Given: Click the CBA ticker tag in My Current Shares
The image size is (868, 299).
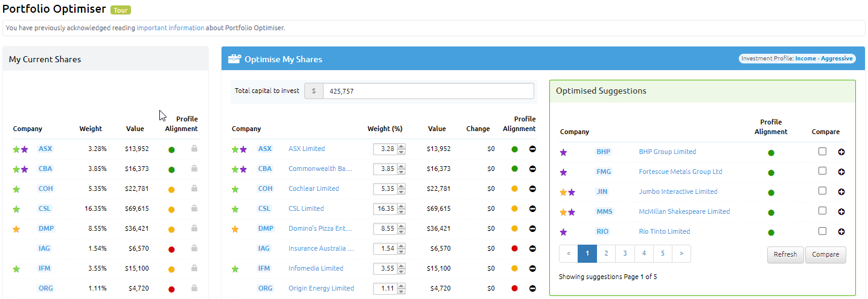Looking at the screenshot, I should click(x=45, y=169).
